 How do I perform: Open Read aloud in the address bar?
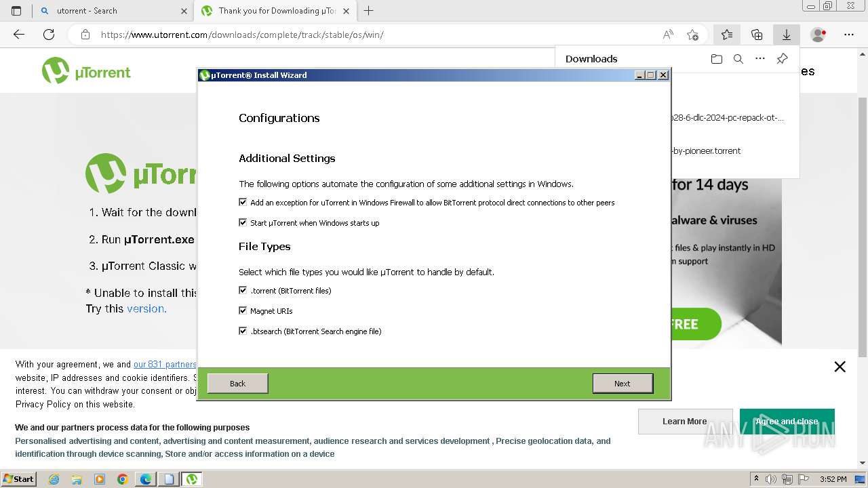[x=668, y=35]
